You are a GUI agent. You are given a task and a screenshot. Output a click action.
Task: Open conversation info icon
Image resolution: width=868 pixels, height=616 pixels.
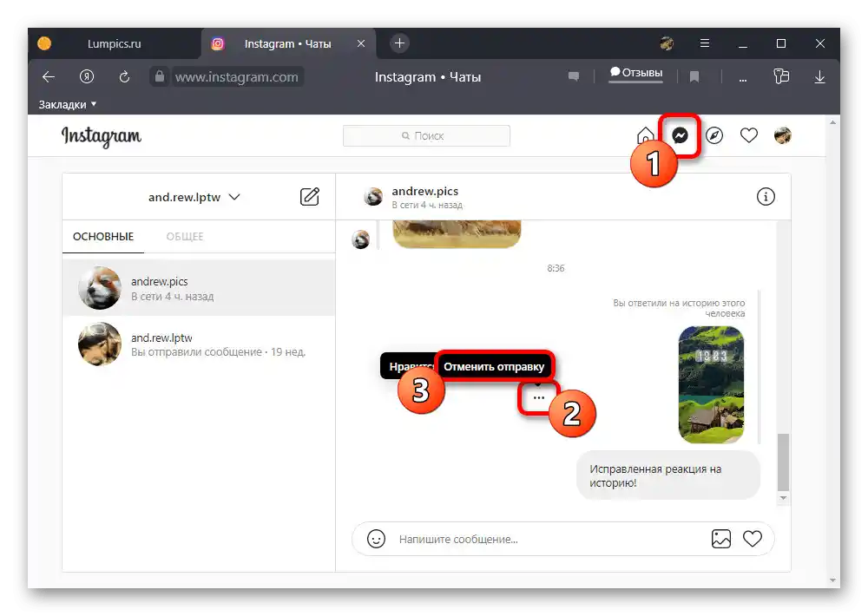pos(766,196)
